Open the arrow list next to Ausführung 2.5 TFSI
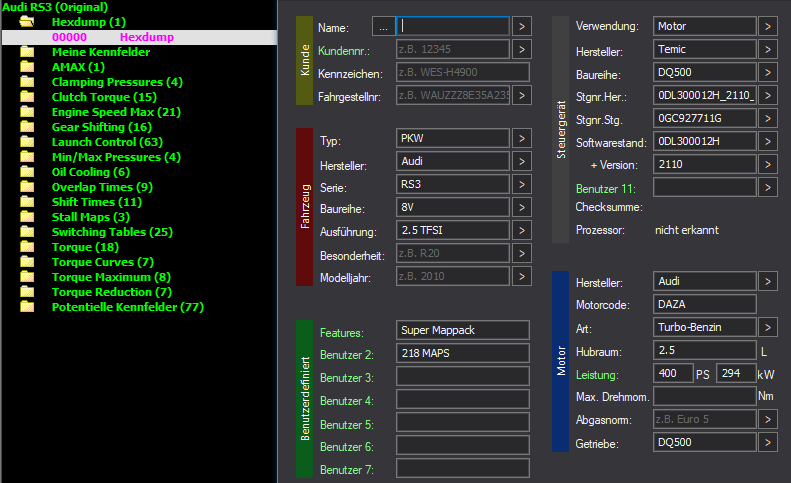 [x=522, y=231]
